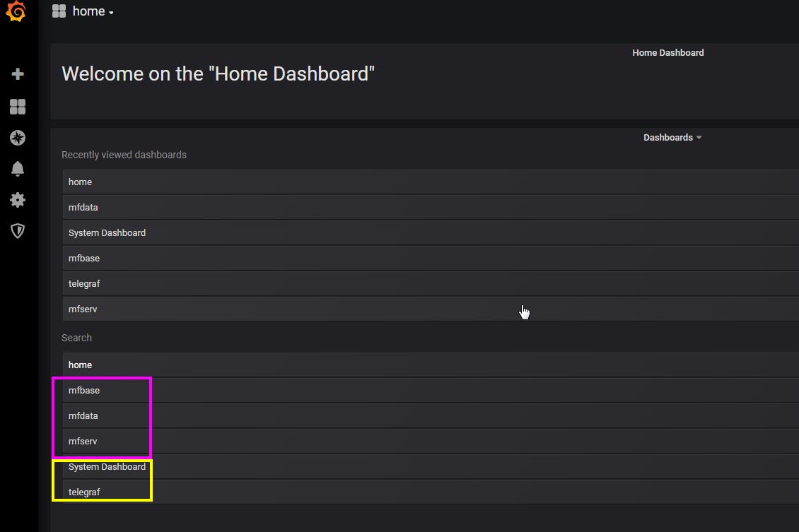Click the Search section label
Viewport: 799px width, 532px height.
[76, 338]
